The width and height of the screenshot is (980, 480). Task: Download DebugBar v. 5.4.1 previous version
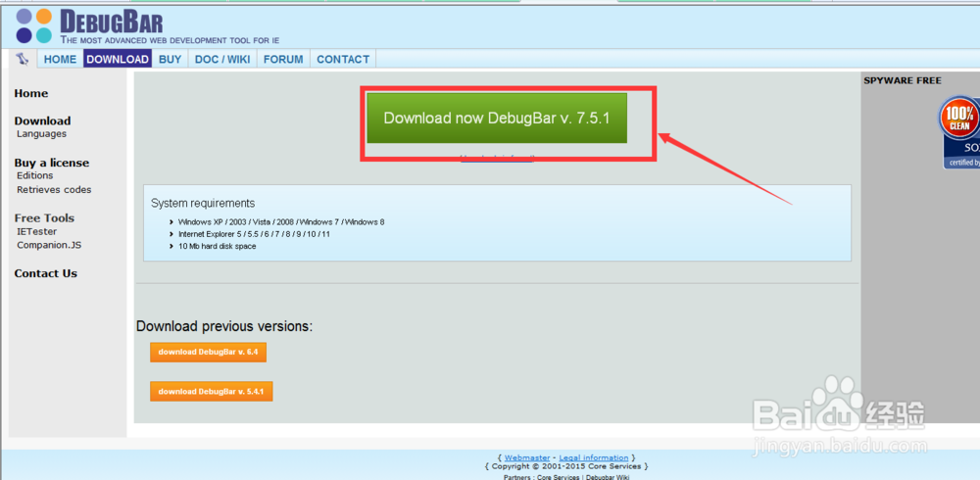click(212, 391)
